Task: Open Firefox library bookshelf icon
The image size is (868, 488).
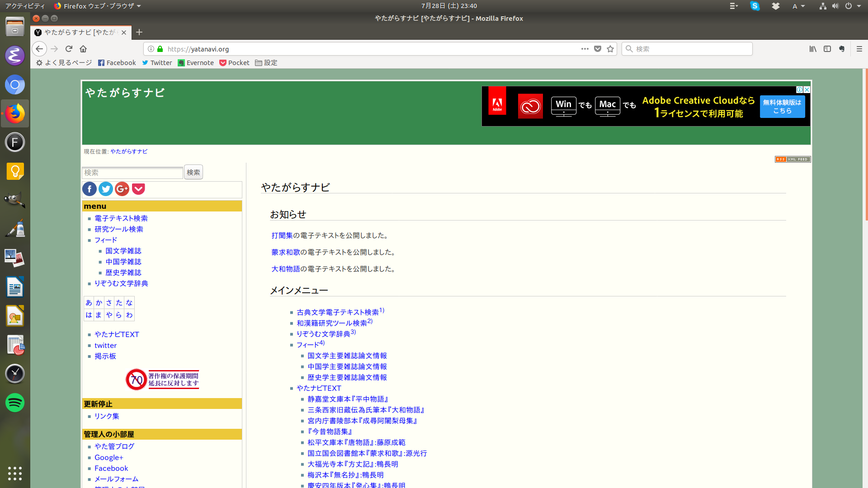Action: 813,49
